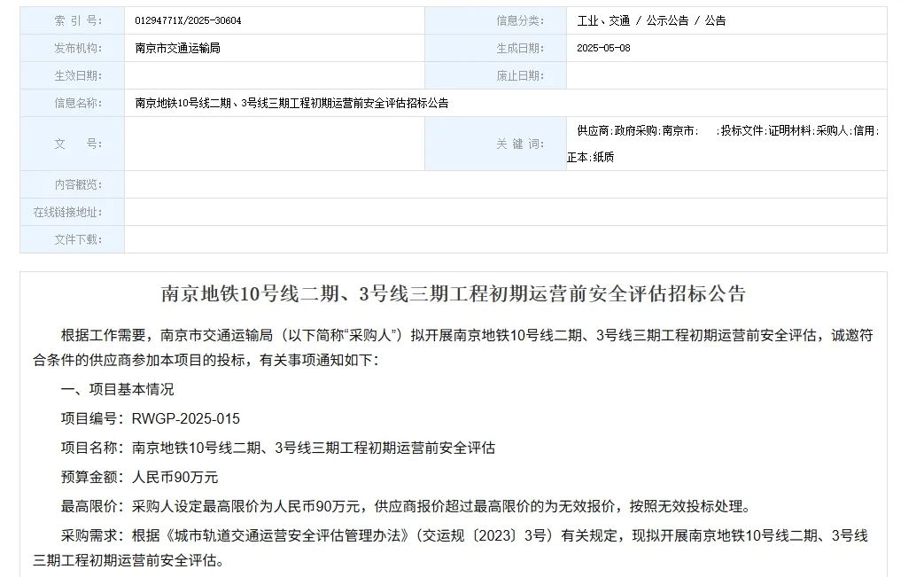Click the 废止日期 label
This screenshot has width=924, height=577.
pyautogui.click(x=520, y=75)
